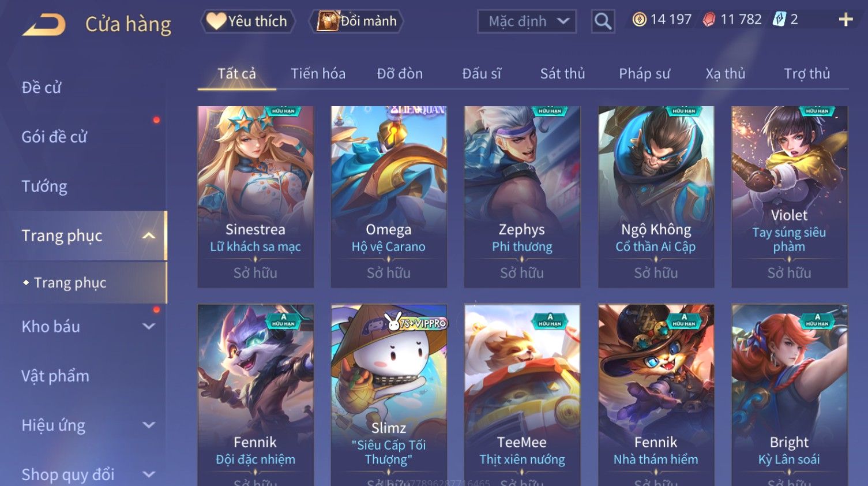Select the Sát thủ tab
Image resolution: width=868 pixels, height=486 pixels.
[x=562, y=74]
